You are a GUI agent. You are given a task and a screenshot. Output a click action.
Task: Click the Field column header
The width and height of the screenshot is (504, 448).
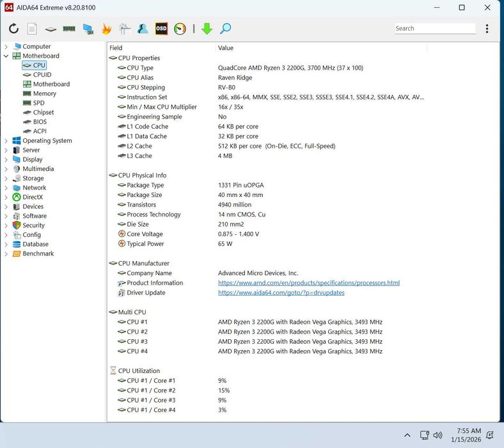(x=161, y=48)
